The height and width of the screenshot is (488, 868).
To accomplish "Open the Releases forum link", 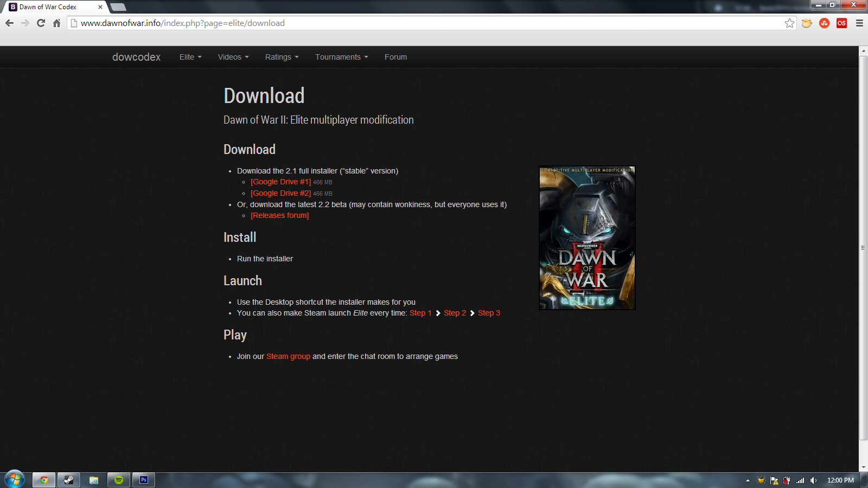I will click(280, 216).
